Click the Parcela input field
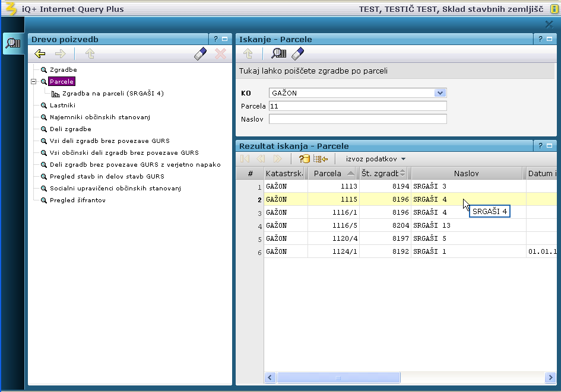This screenshot has height=392, width=561. (358, 106)
